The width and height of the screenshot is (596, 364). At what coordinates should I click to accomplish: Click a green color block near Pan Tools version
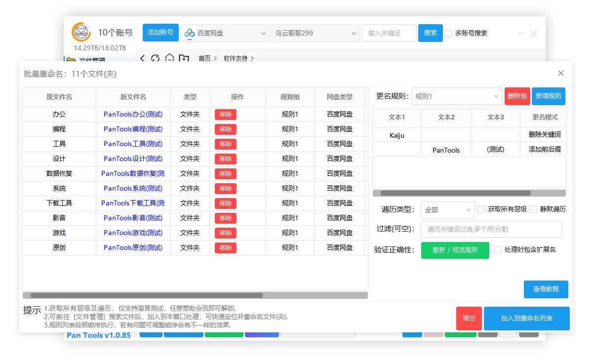[224, 335]
